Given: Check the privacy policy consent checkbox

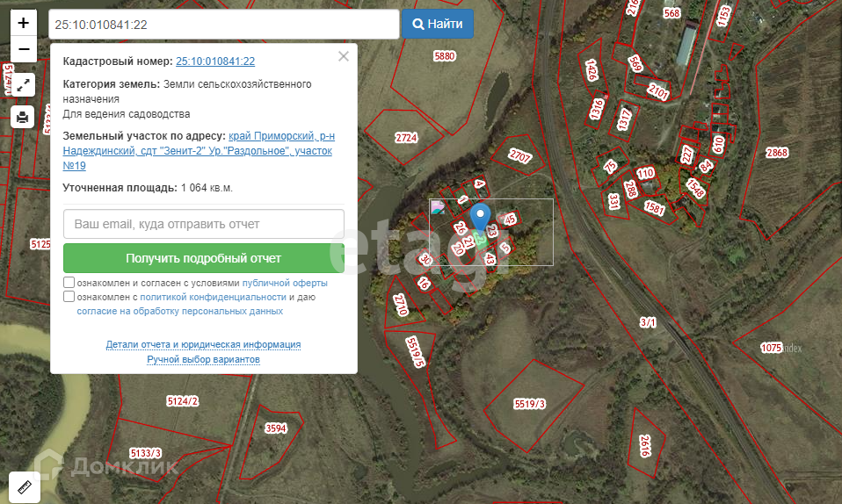Looking at the screenshot, I should click(x=69, y=296).
